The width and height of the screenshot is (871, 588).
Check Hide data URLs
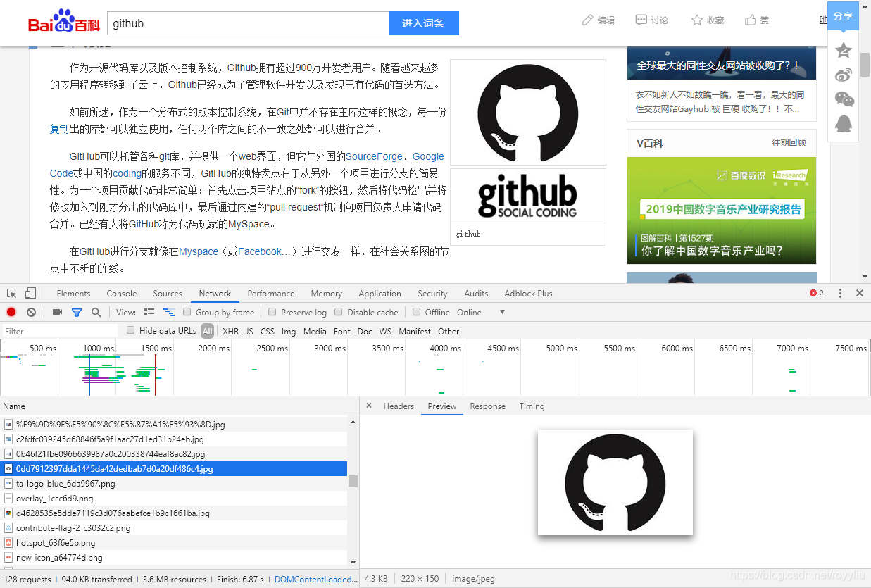(130, 330)
